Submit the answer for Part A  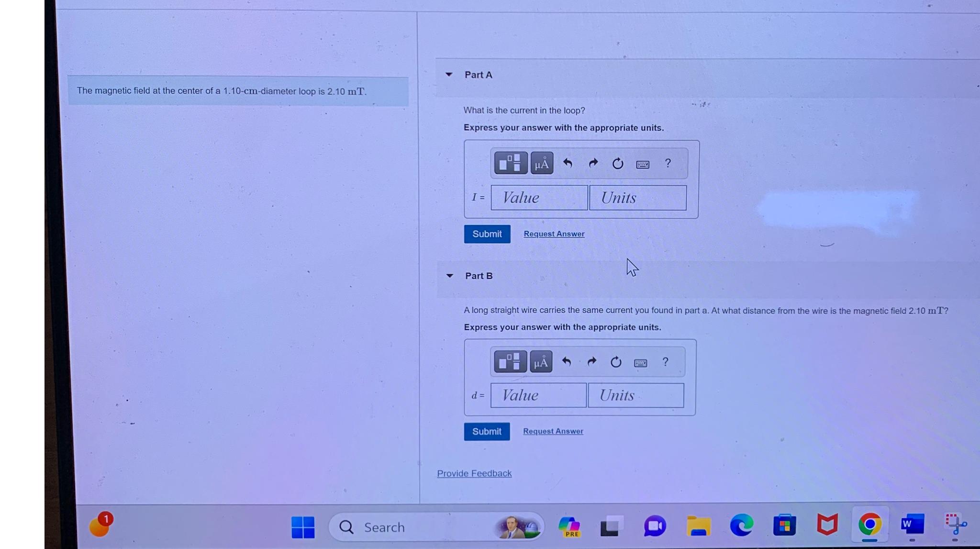[x=487, y=233]
